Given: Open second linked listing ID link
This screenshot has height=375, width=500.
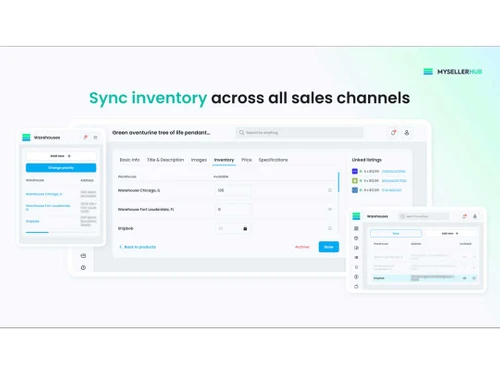Looking at the screenshot, I should (394, 181).
